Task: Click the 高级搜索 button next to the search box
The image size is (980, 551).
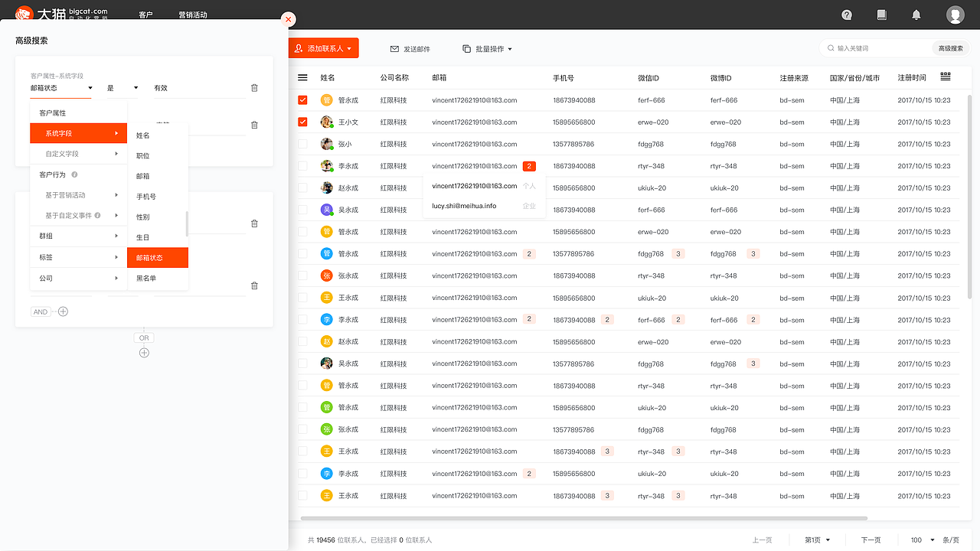Action: (x=950, y=48)
